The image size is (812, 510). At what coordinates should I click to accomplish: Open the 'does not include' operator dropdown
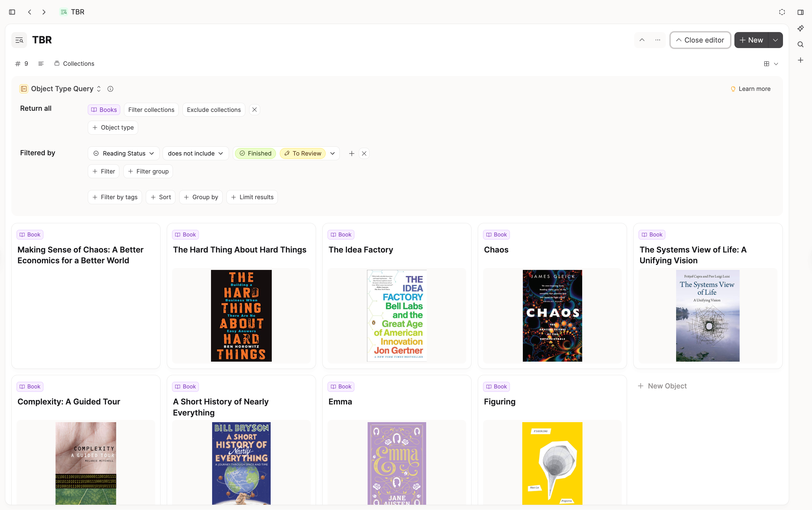click(196, 154)
